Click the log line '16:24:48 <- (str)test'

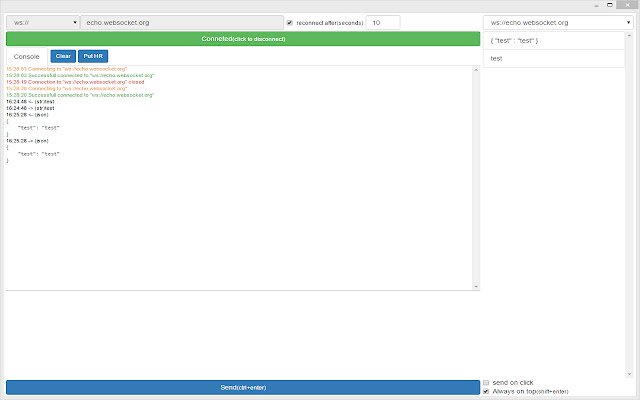[x=30, y=102]
